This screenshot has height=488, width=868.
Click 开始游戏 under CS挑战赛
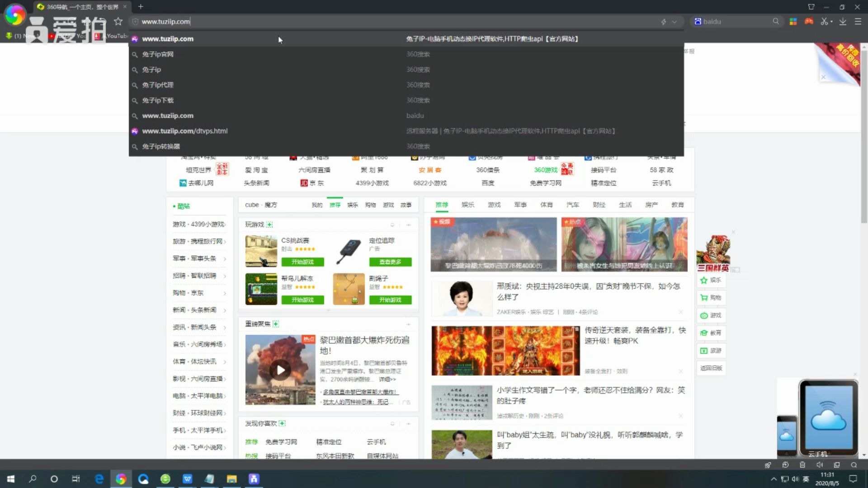302,262
